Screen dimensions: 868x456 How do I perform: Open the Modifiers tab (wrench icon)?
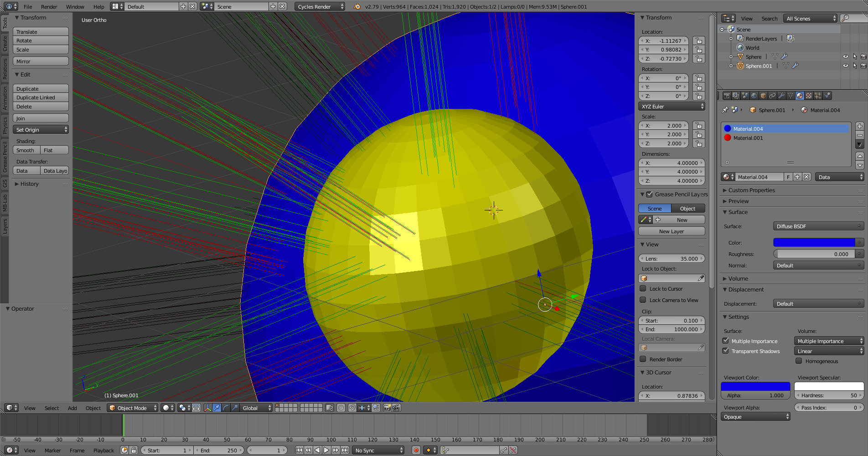click(781, 96)
